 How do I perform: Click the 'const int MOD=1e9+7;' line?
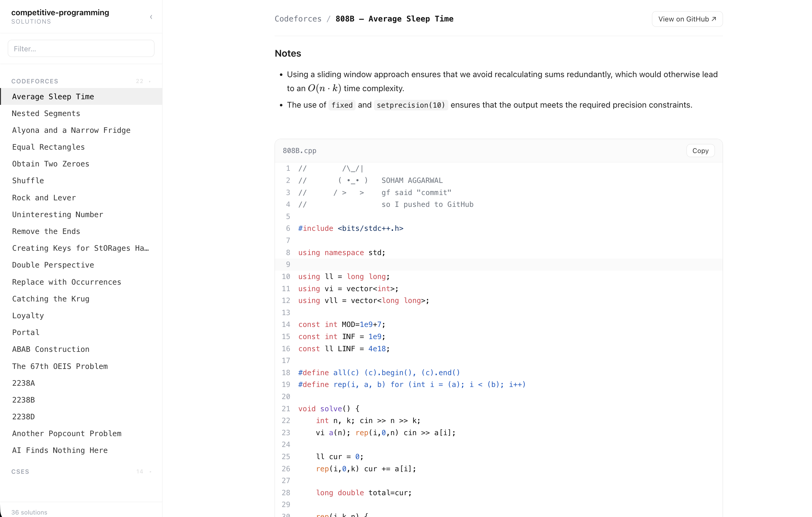point(342,324)
